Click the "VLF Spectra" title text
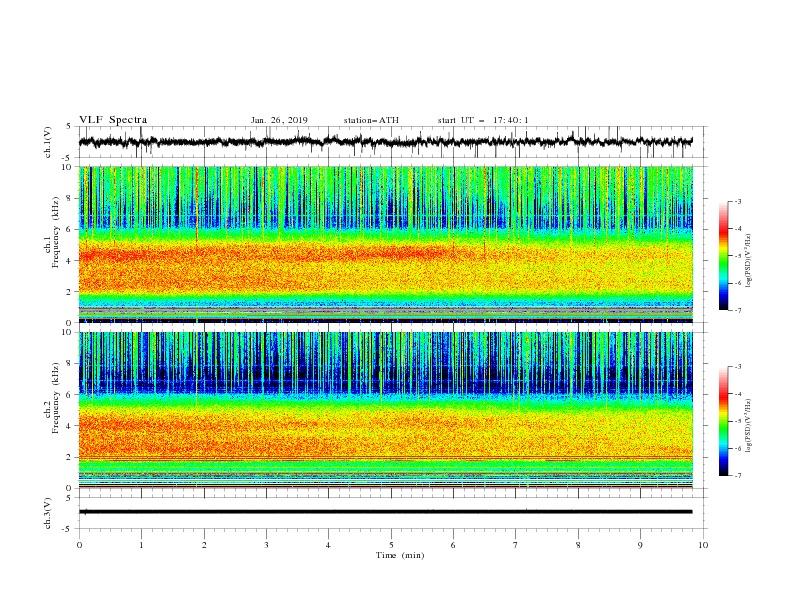 click(x=113, y=120)
